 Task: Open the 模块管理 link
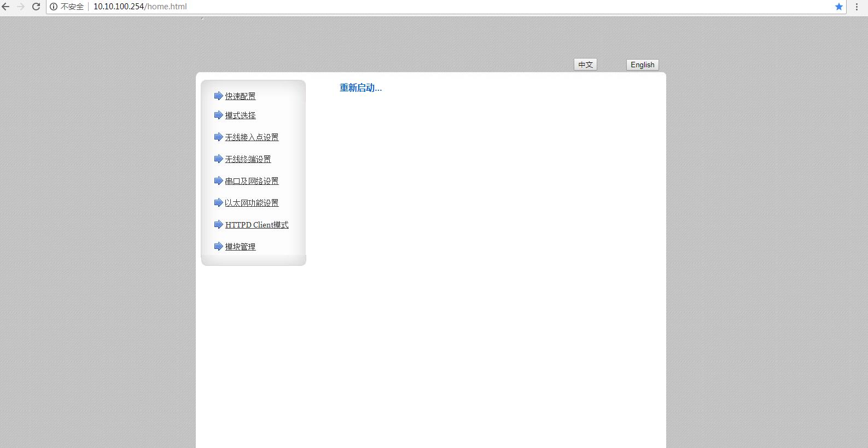click(x=240, y=247)
